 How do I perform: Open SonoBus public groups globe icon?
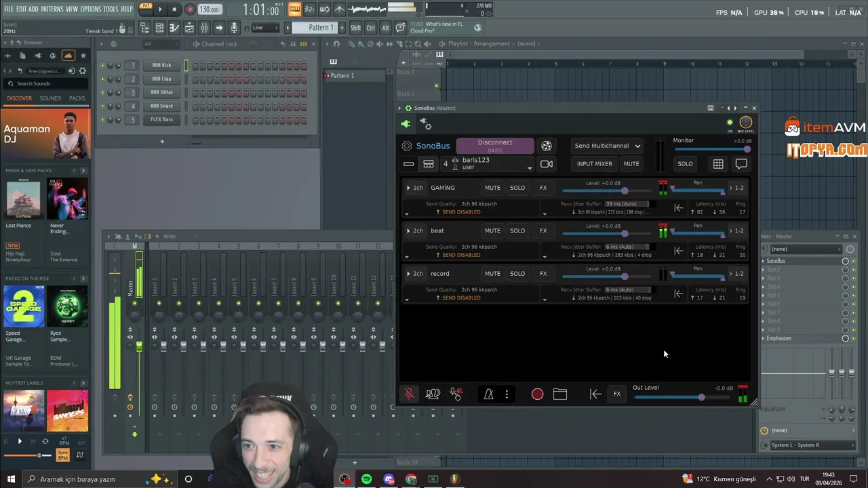pos(547,146)
